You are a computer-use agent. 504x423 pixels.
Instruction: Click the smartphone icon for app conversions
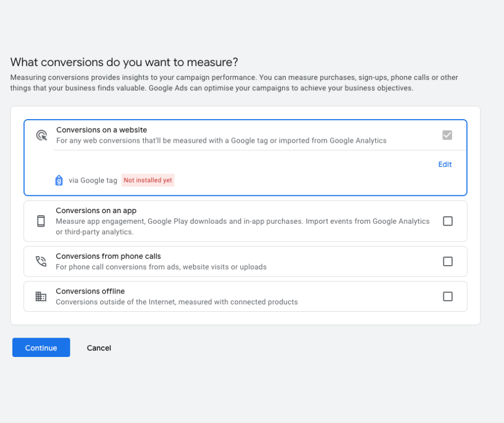(41, 221)
